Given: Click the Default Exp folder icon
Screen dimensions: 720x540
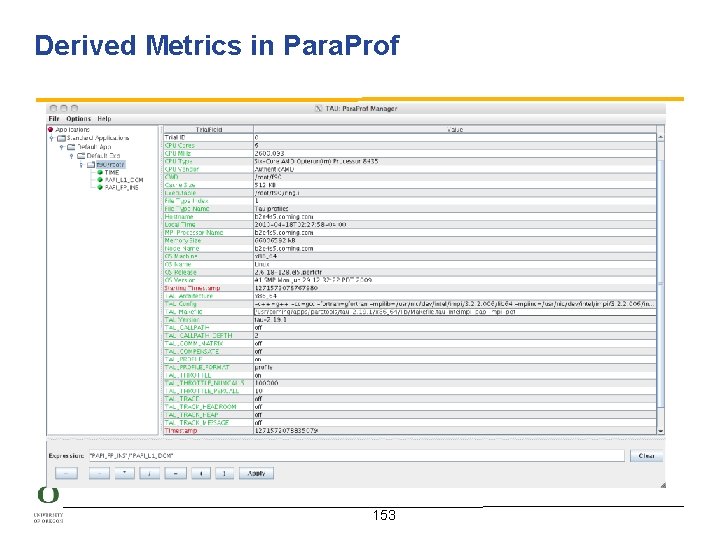Looking at the screenshot, I should 81,156.
